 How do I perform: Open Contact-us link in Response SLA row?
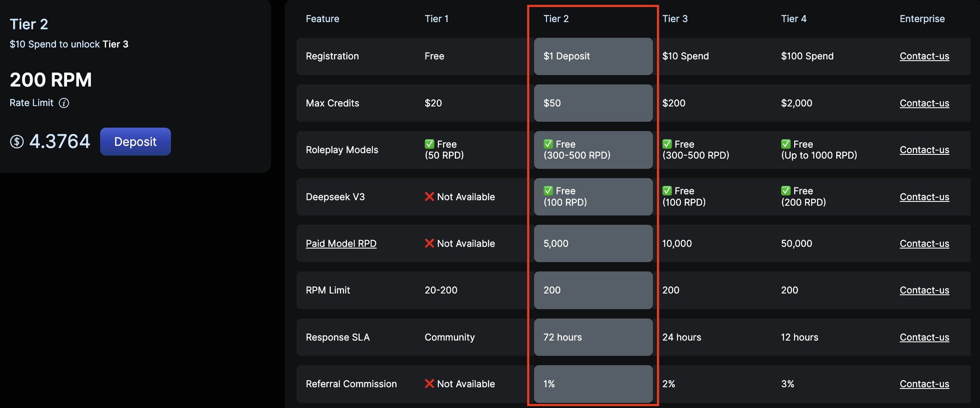coord(924,337)
